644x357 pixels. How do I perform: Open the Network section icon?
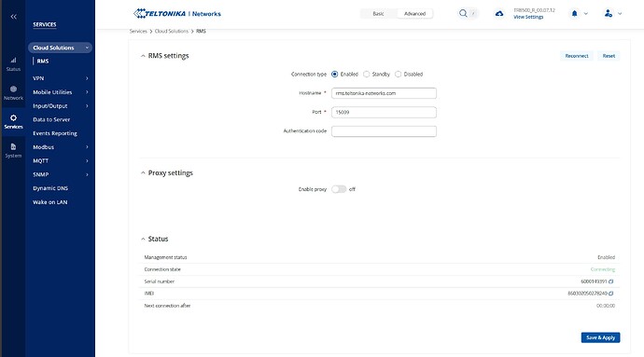tap(14, 89)
